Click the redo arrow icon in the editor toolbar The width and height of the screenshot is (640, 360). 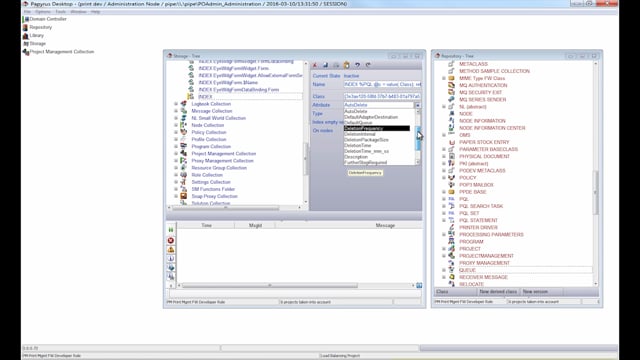coord(368,65)
